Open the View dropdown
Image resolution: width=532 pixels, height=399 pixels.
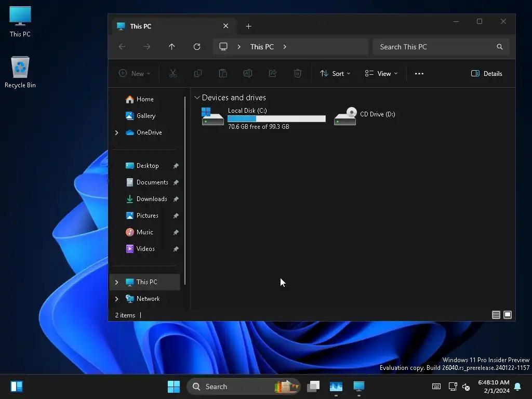(x=381, y=74)
